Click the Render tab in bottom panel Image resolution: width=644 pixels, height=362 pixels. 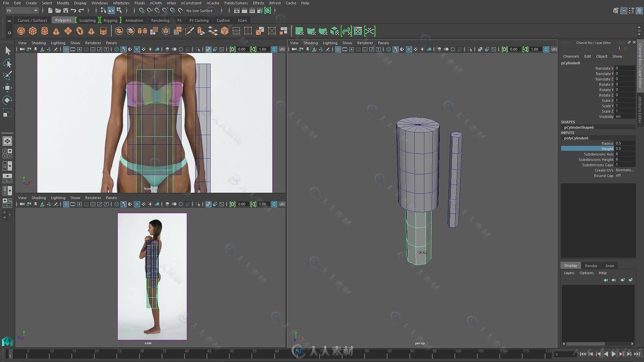tap(591, 265)
